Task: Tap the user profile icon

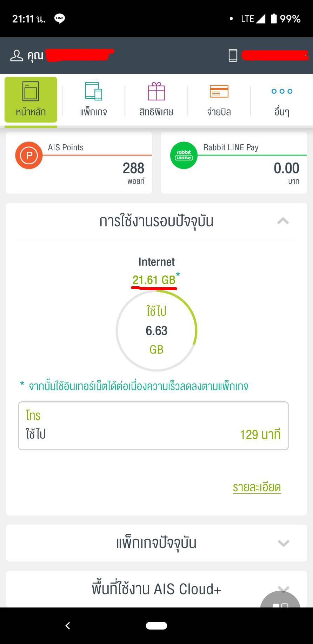Action: tap(16, 55)
